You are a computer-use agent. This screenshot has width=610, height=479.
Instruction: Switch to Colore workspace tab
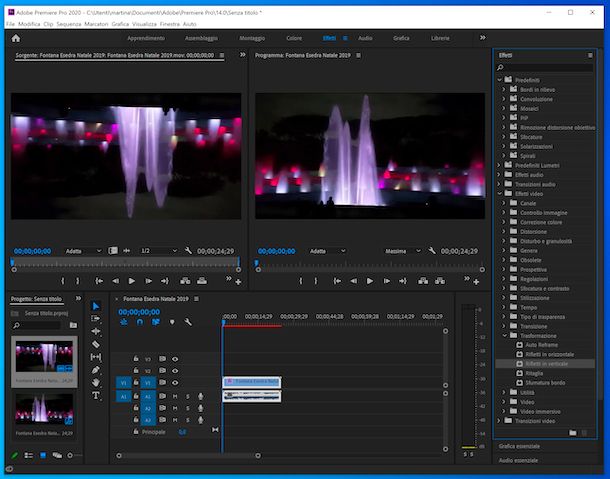coord(294,38)
